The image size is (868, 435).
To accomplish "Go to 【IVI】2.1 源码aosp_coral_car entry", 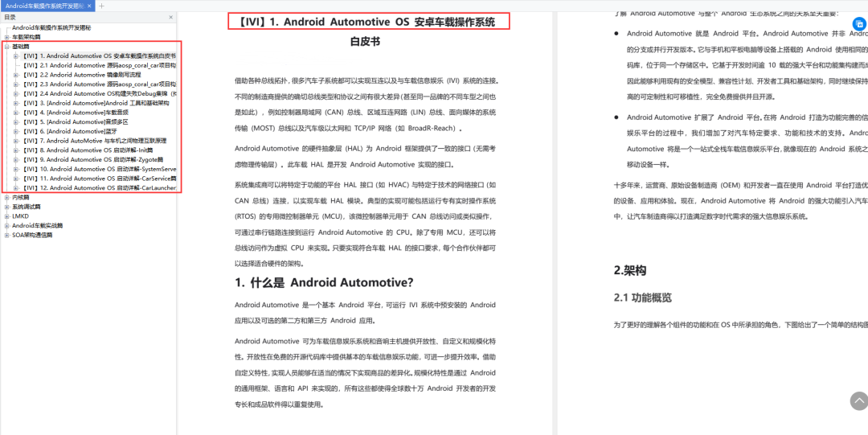I will point(98,65).
